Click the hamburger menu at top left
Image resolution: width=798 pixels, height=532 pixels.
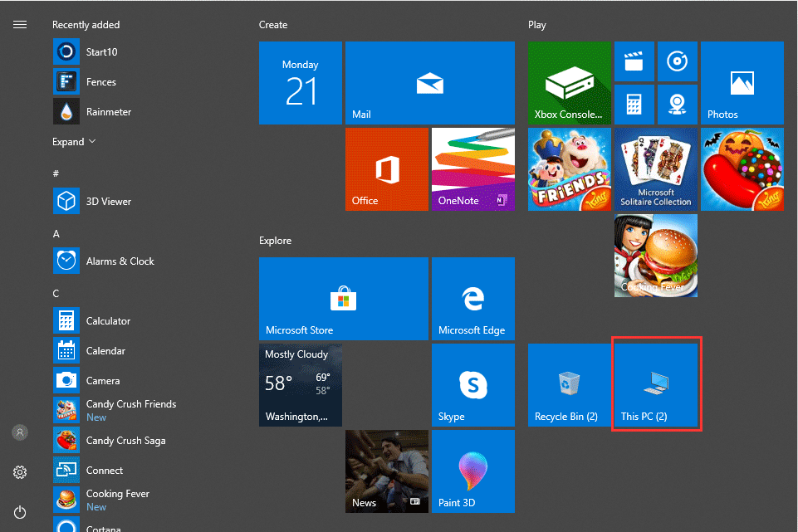(x=20, y=24)
